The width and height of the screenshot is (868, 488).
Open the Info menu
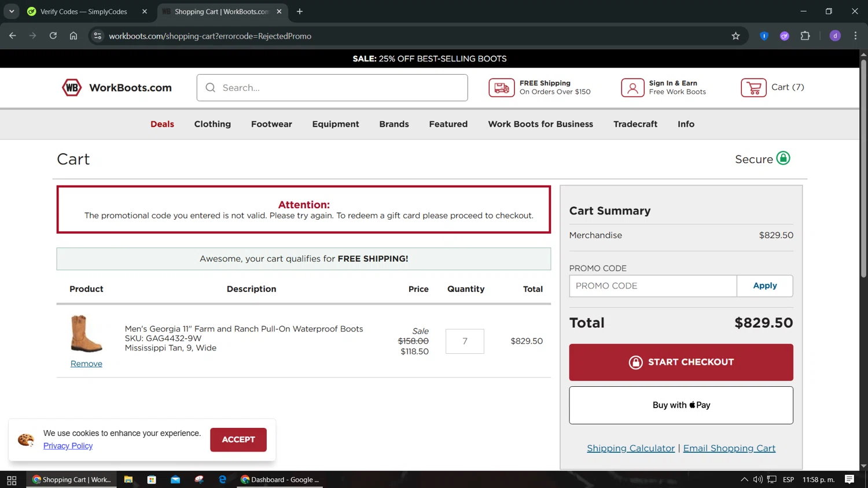[x=686, y=124]
